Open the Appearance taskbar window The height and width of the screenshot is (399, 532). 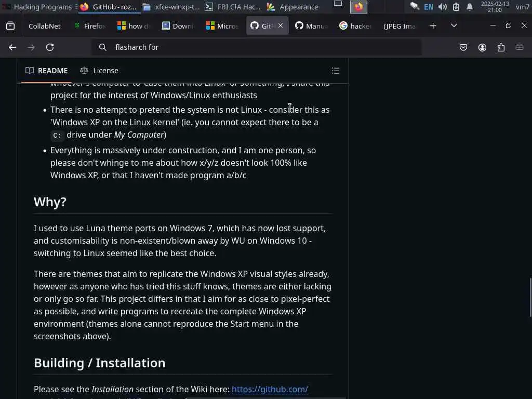(x=293, y=7)
